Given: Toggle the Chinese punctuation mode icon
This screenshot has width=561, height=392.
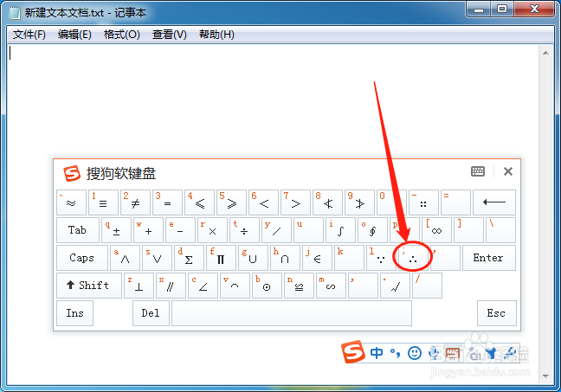Looking at the screenshot, I should pos(395,353).
